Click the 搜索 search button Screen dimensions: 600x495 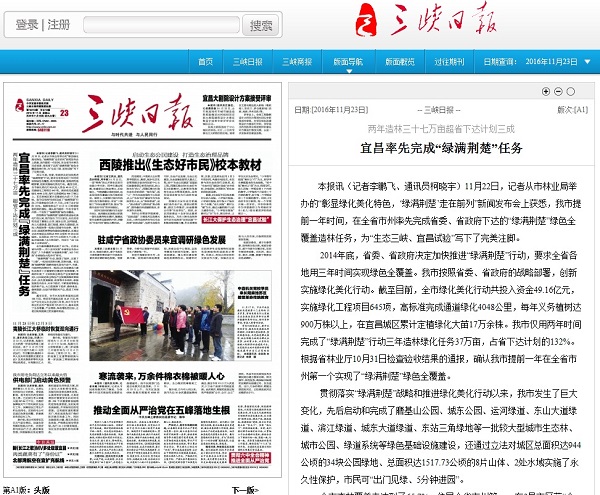pos(261,25)
